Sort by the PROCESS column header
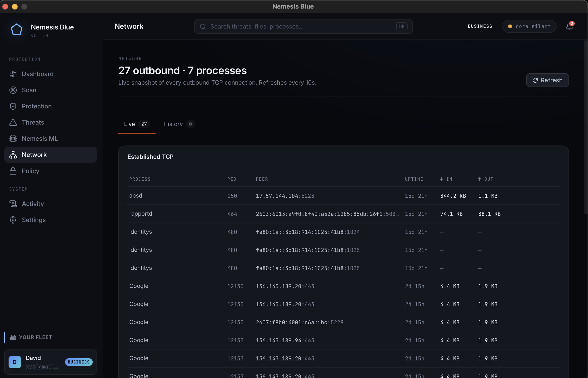This screenshot has height=378, width=588. (140, 179)
